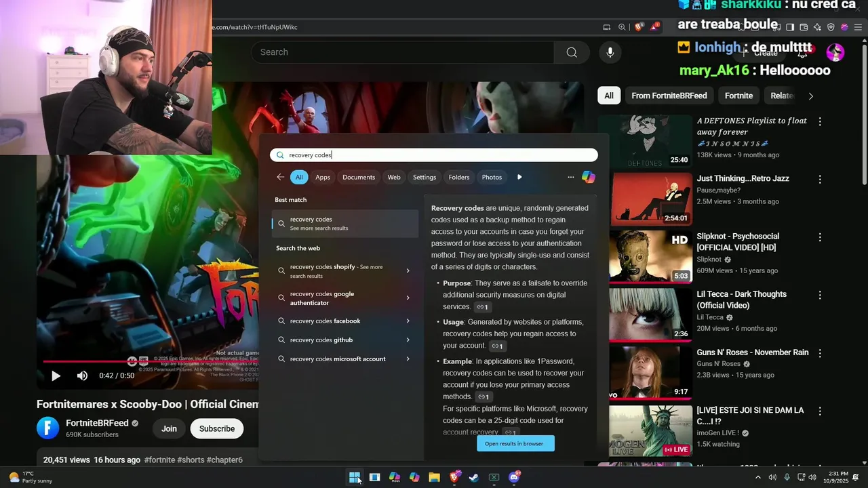Click the #fortnite hashtag link
This screenshot has width=868, height=488.
click(159, 460)
